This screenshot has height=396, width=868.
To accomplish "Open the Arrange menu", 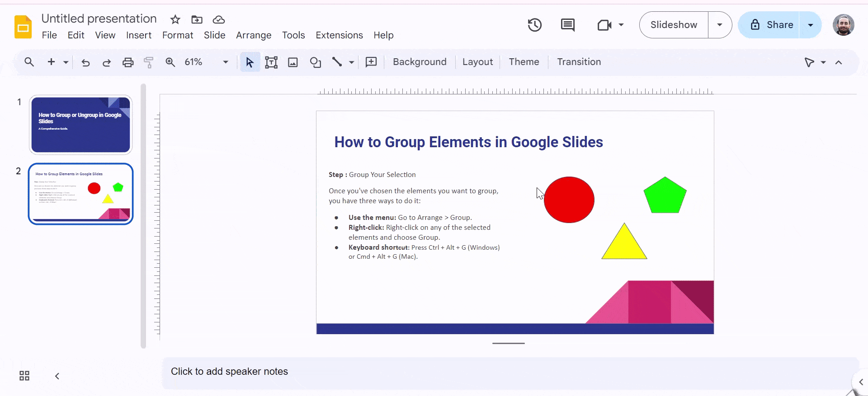I will [x=254, y=35].
